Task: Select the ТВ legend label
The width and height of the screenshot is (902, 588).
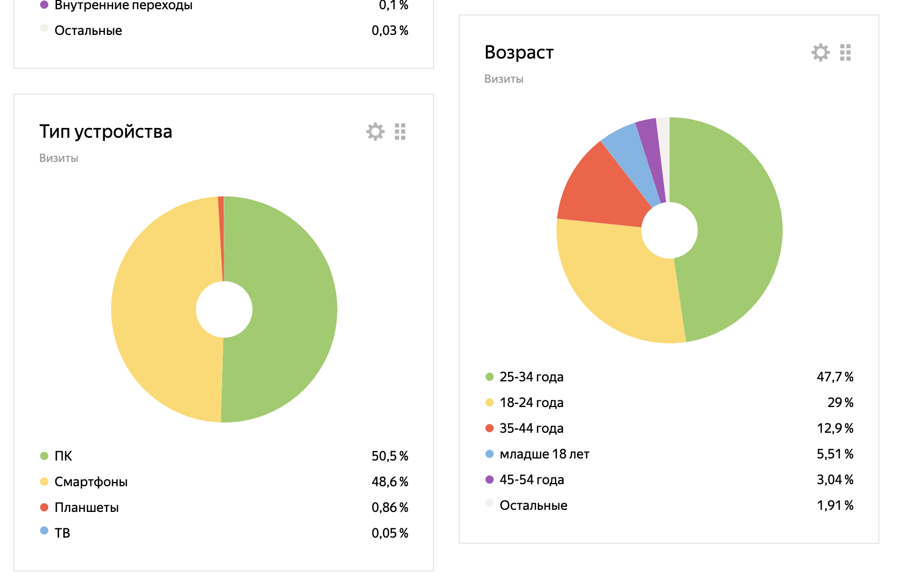Action: point(62,533)
